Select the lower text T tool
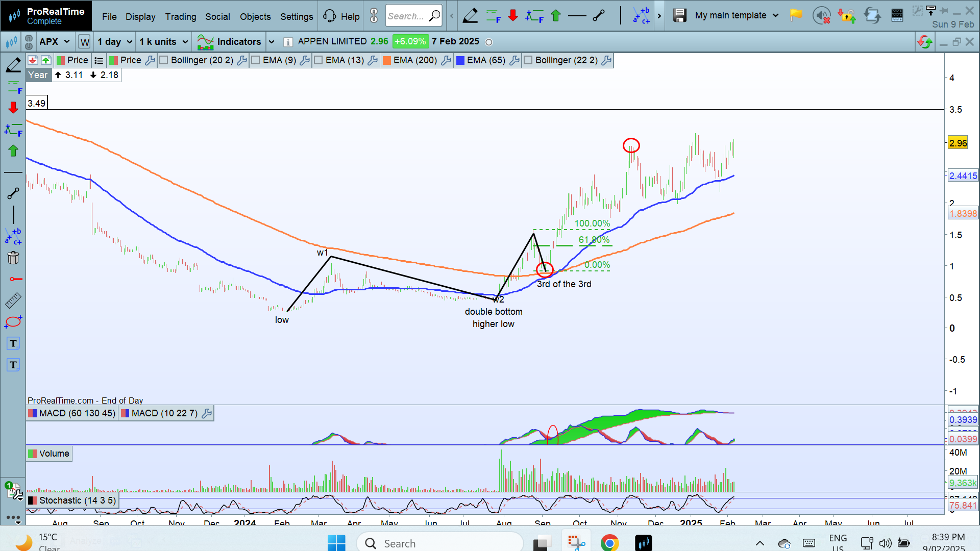Viewport: 980px width, 551px height. (13, 365)
